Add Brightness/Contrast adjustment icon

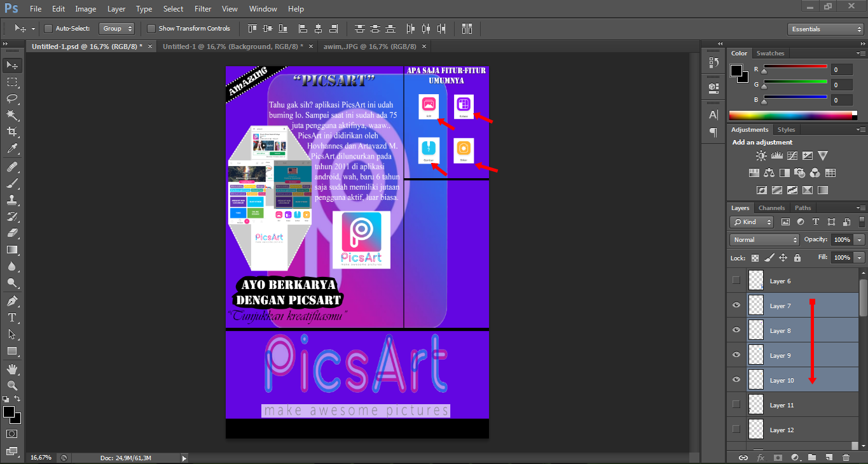tap(761, 155)
